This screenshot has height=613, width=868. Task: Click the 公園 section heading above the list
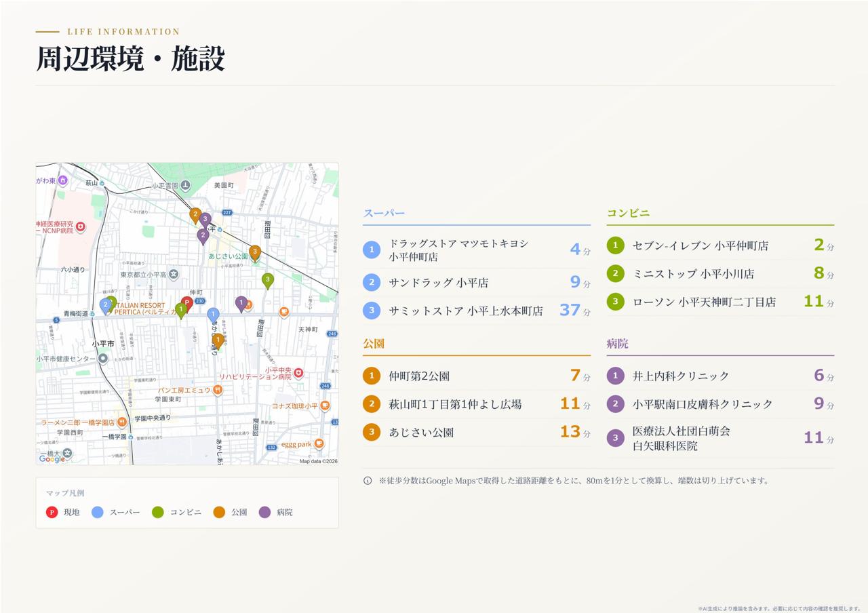pos(374,343)
